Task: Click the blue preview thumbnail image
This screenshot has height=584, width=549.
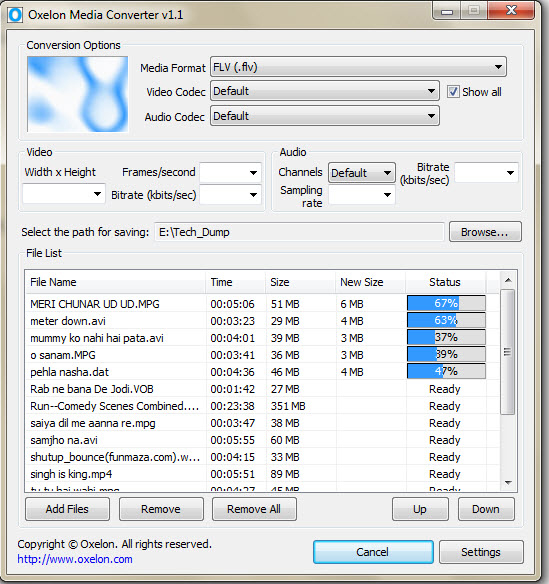Action: [77, 94]
